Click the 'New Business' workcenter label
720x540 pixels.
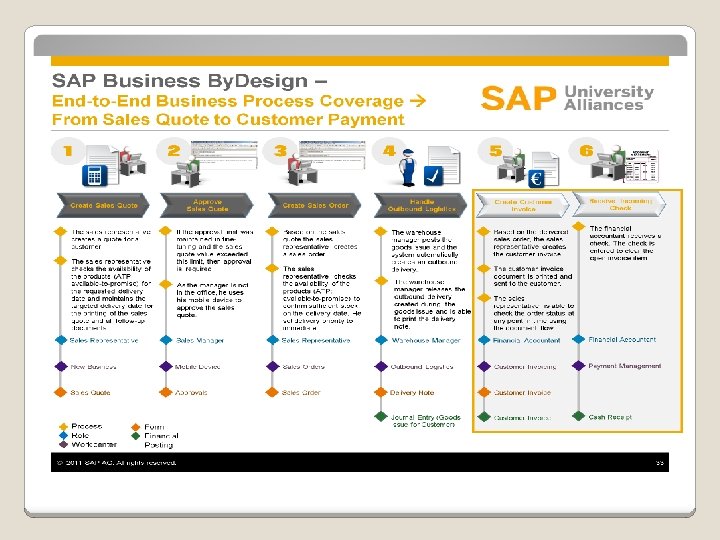coord(93,366)
